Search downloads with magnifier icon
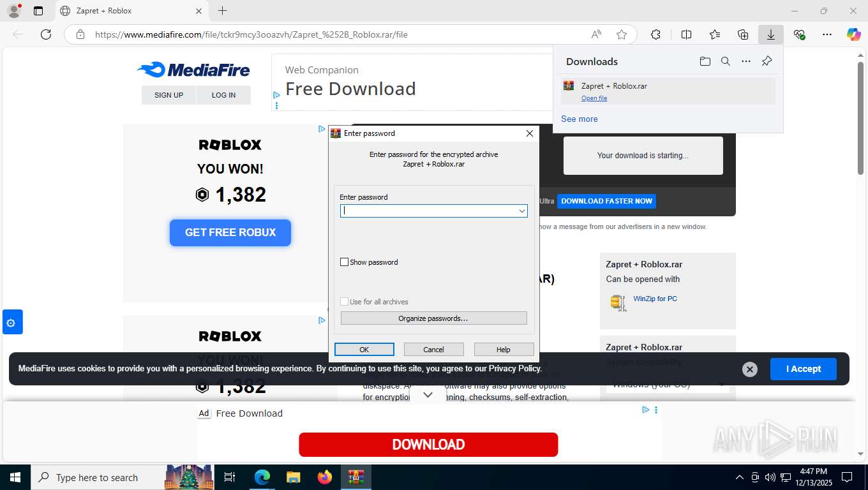 tap(726, 61)
